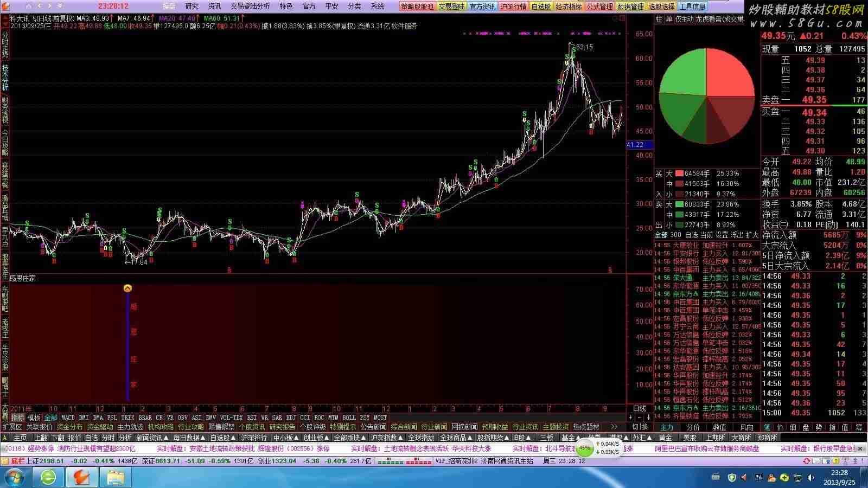Screen dimensions: 868x488
Task: Open the red app in Windows taskbar
Action: tap(81, 477)
